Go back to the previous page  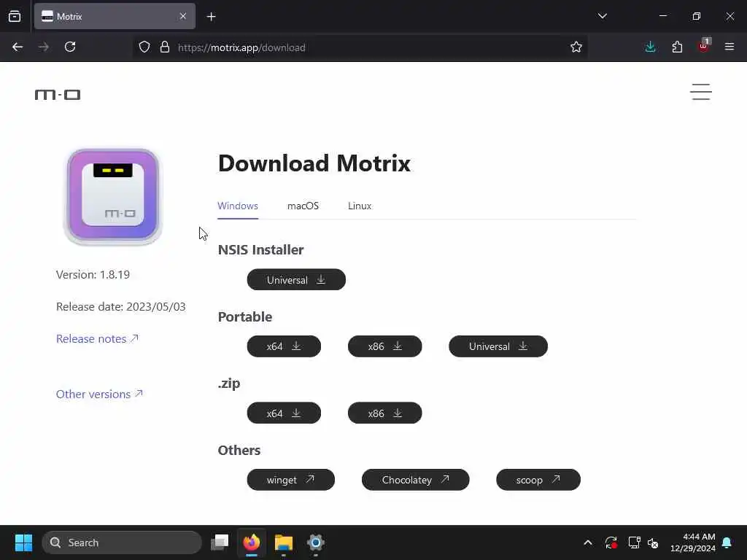(18, 47)
